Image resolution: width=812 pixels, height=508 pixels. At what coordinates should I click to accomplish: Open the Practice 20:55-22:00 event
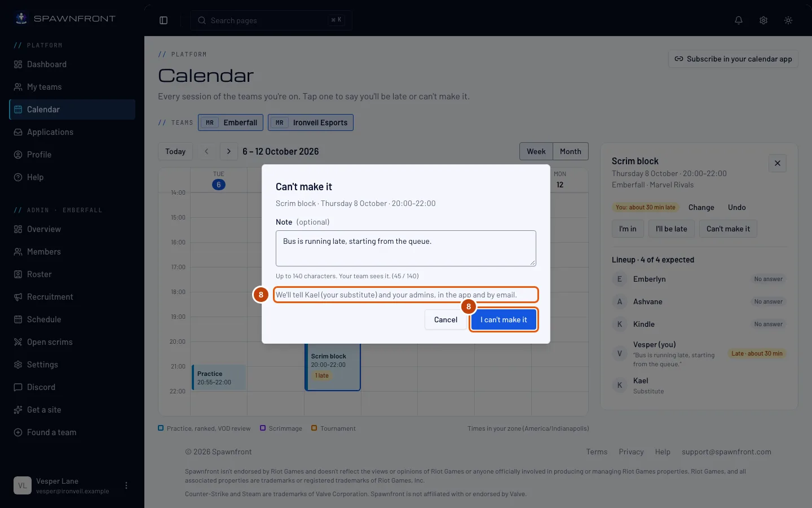click(x=219, y=378)
